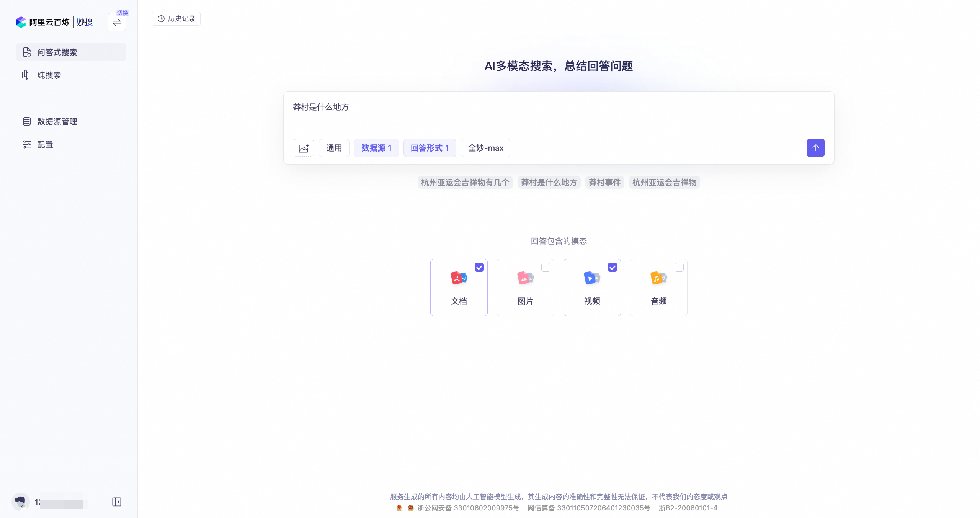Uncheck the 文档 modality checkbox
This screenshot has height=518, width=980.
(479, 267)
